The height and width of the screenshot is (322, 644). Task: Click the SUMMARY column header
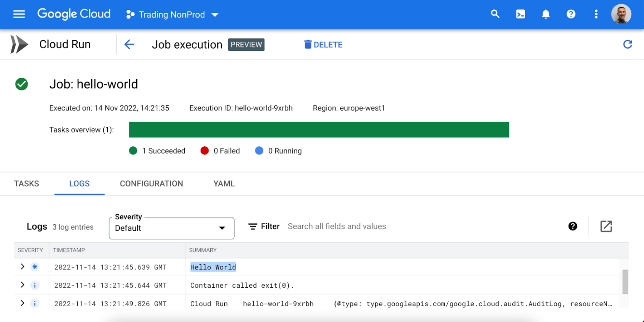[203, 250]
